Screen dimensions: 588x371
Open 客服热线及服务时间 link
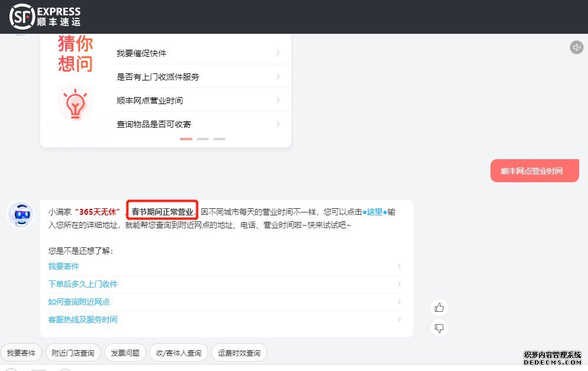83,319
